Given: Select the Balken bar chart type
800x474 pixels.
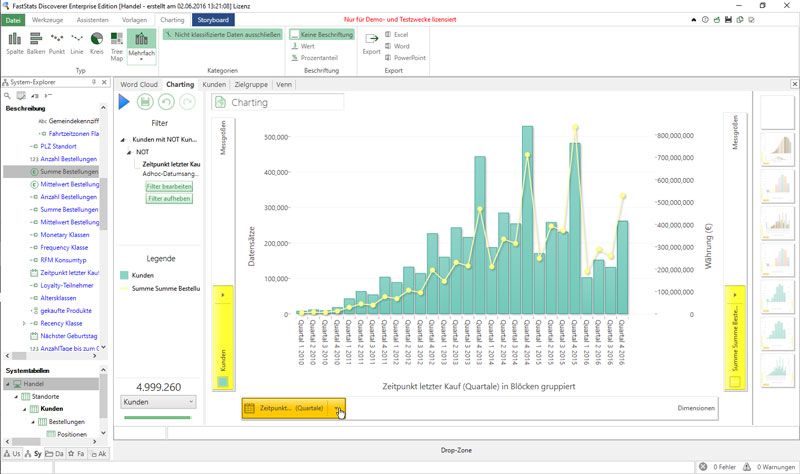Looking at the screenshot, I should (x=37, y=43).
